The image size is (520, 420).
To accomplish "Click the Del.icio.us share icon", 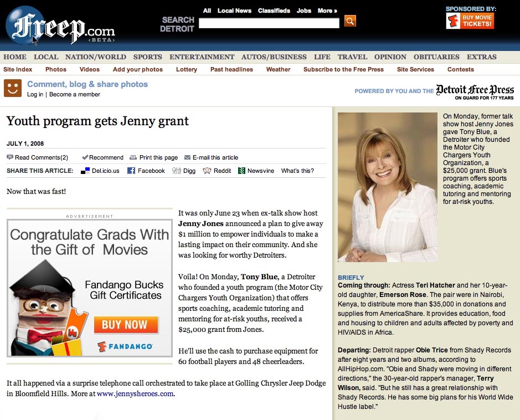I will point(85,171).
